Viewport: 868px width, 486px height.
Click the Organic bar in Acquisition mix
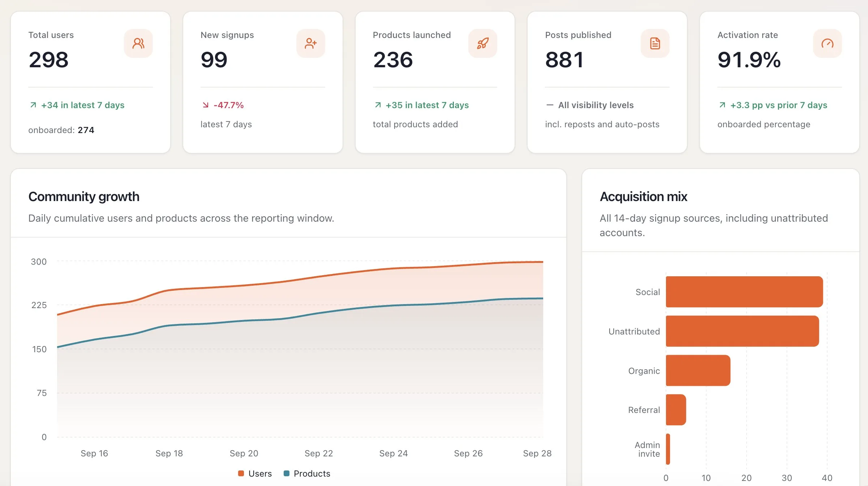point(698,371)
